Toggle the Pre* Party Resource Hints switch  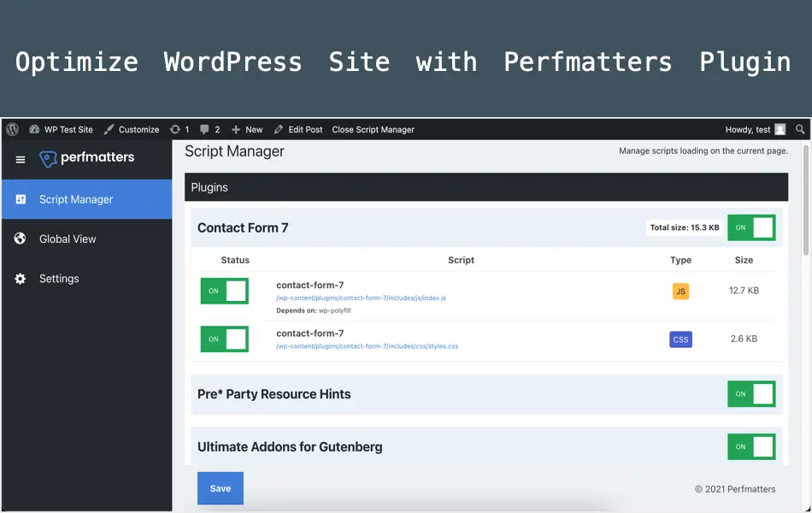point(751,394)
